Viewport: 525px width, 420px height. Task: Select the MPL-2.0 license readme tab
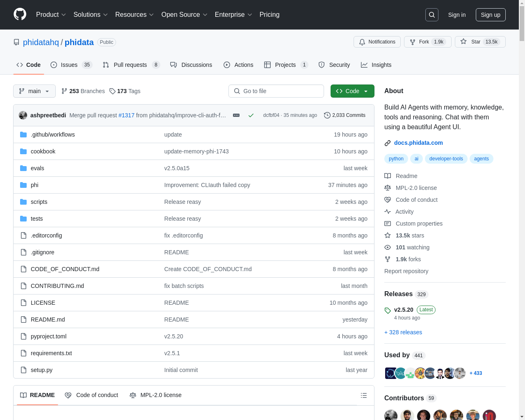[x=155, y=395]
